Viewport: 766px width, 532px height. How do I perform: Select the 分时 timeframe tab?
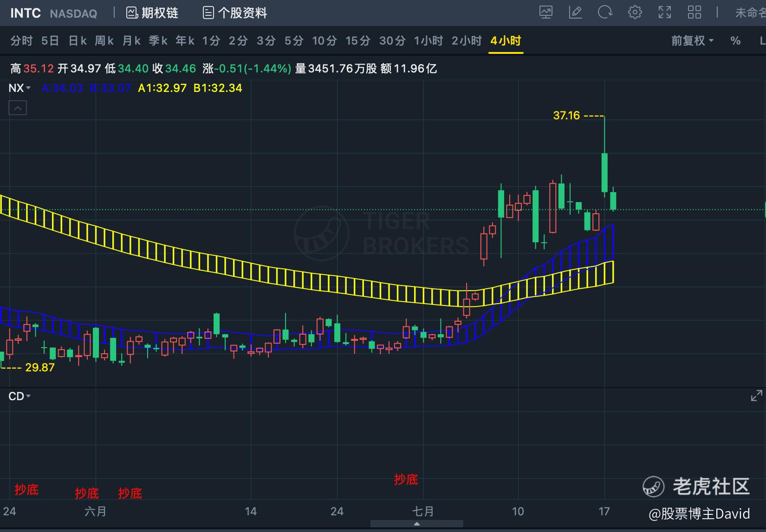point(21,41)
